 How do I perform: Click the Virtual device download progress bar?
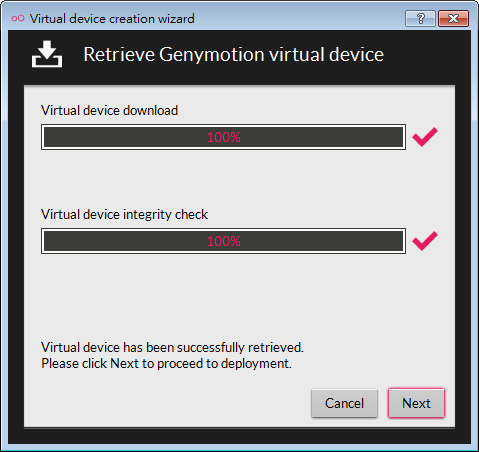pyautogui.click(x=223, y=137)
